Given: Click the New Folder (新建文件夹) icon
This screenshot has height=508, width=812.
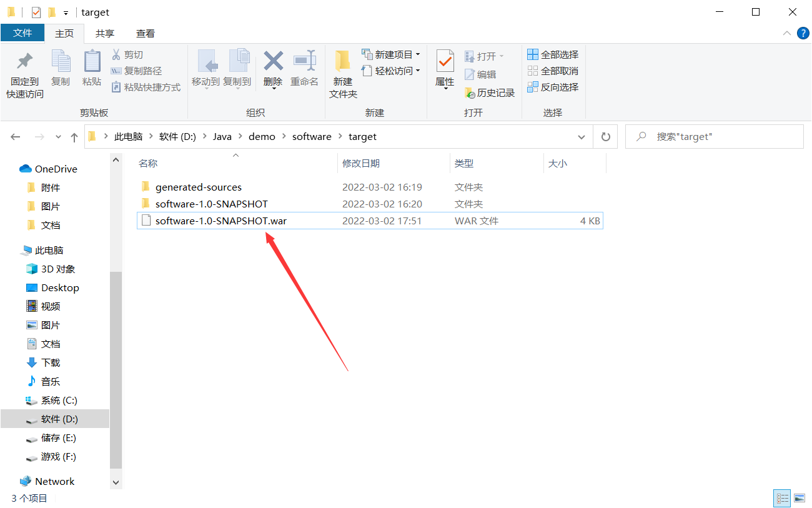Looking at the screenshot, I should [x=342, y=61].
